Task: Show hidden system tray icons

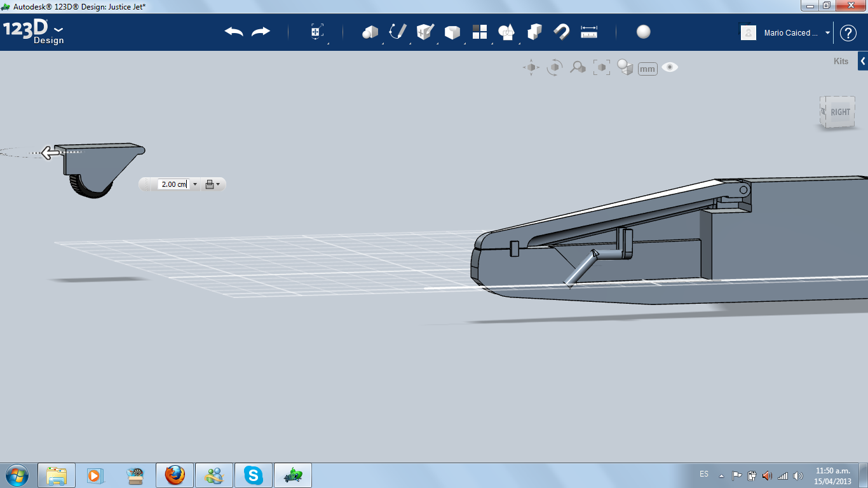Action: (721, 475)
